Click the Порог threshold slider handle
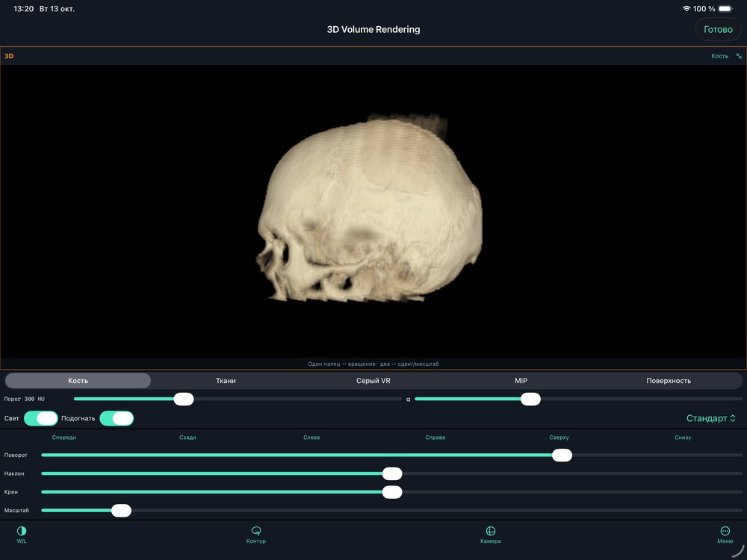 [x=184, y=399]
